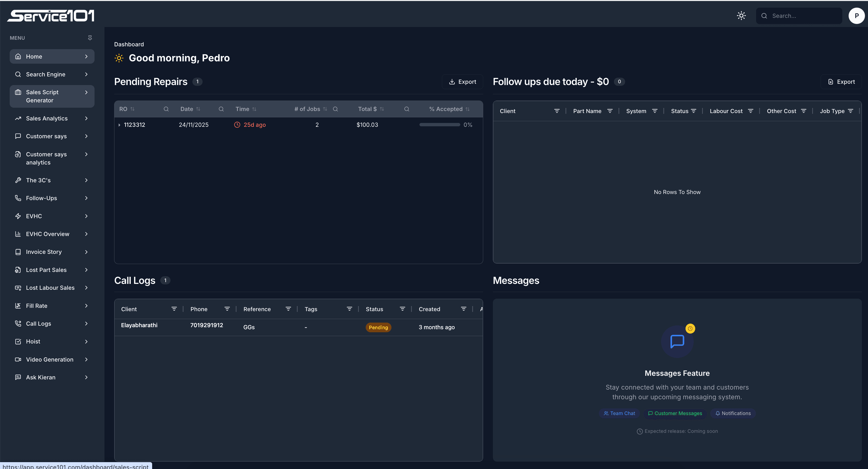Viewport: 868px width, 469px height.
Task: Click the Team Chat link in Messages
Action: tap(619, 413)
